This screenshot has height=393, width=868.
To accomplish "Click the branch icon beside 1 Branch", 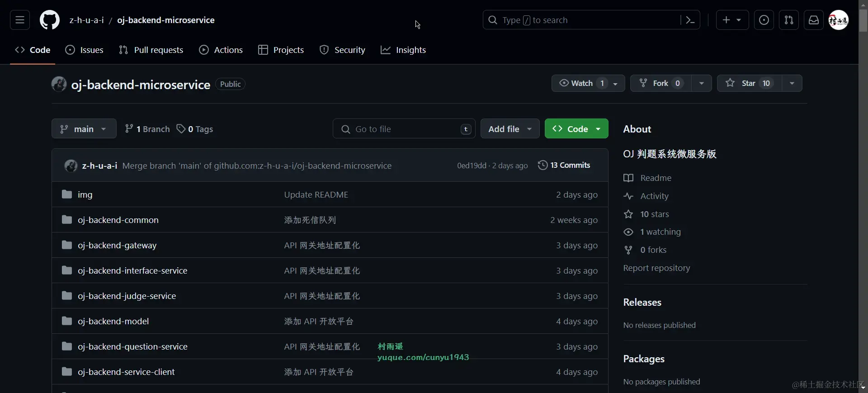I will tap(129, 129).
